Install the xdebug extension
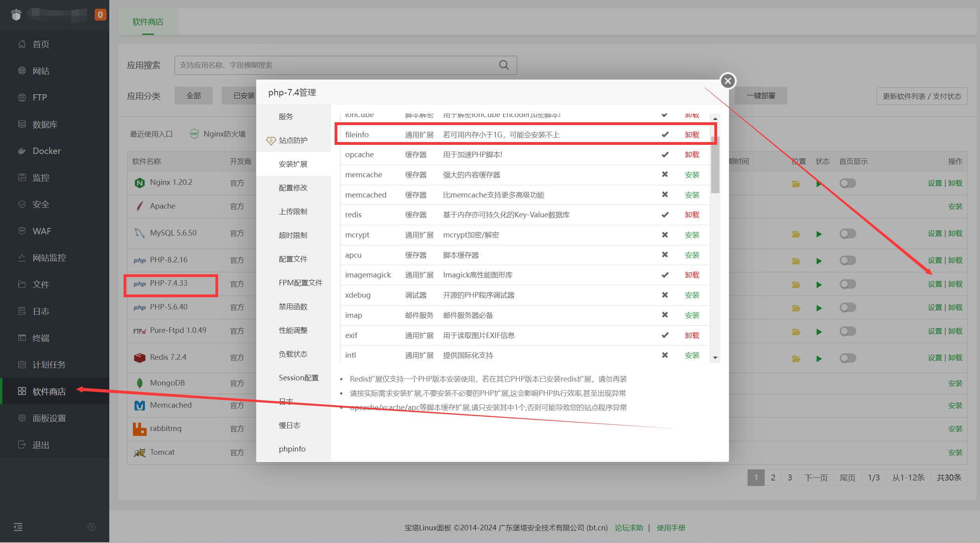 (x=692, y=295)
